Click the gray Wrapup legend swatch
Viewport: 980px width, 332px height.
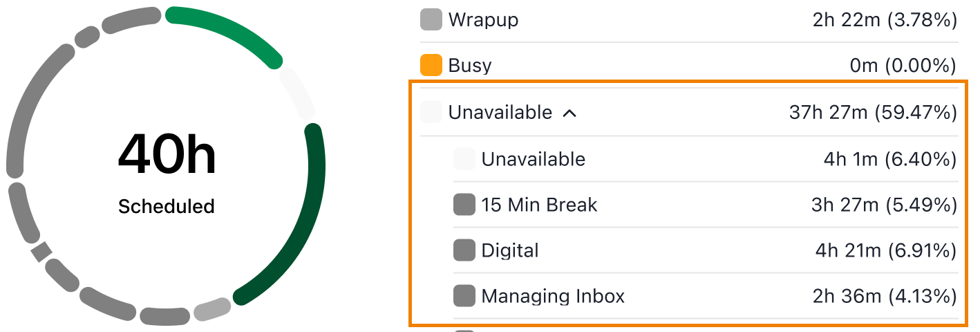[431, 19]
